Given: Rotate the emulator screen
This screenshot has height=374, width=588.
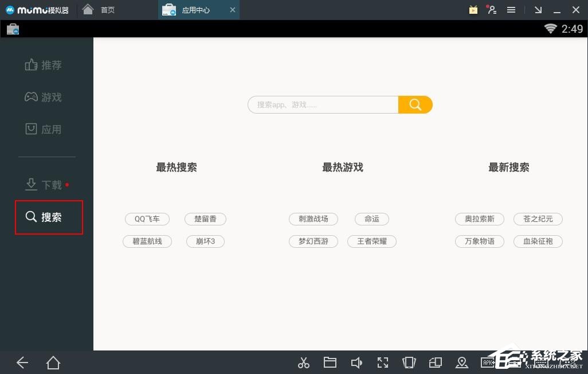Looking at the screenshot, I should pos(436,363).
